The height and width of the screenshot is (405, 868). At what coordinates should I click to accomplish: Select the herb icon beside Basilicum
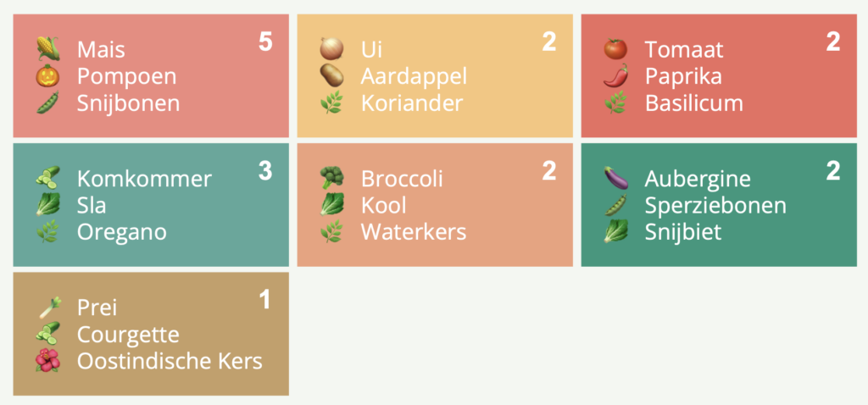615,103
